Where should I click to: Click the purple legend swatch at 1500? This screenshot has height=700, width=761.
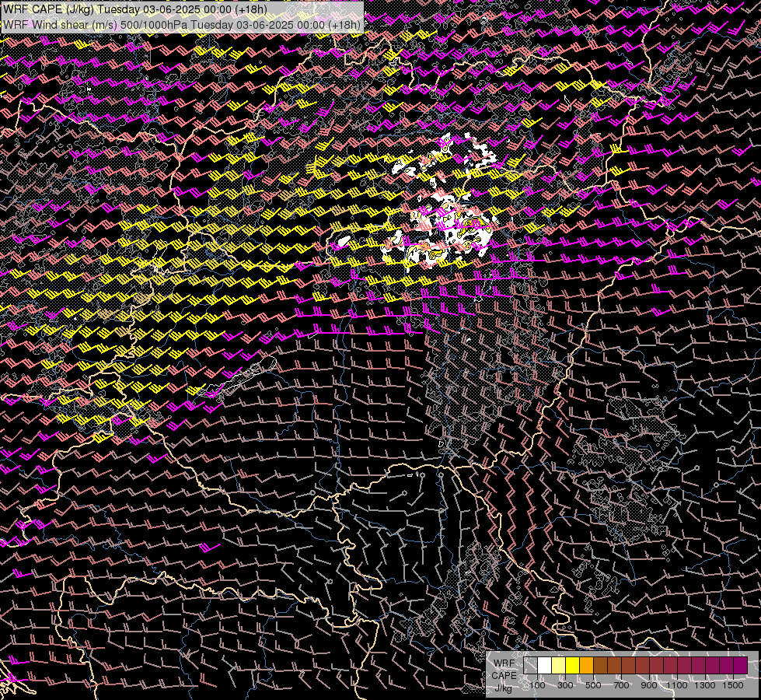click(x=740, y=666)
